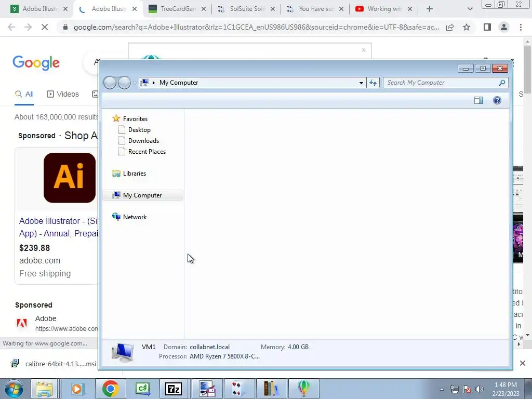532x399 pixels.
Task: Open solitaire cards app in taskbar
Action: tap(238, 389)
